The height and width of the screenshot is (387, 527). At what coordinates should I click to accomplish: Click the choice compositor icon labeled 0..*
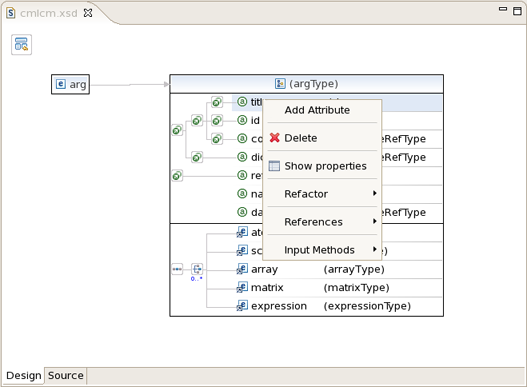197,269
